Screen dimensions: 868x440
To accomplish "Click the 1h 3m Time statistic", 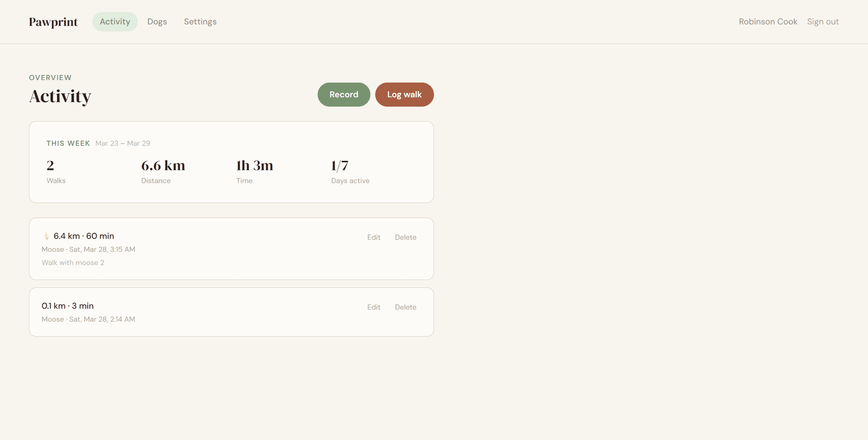I will [x=254, y=172].
